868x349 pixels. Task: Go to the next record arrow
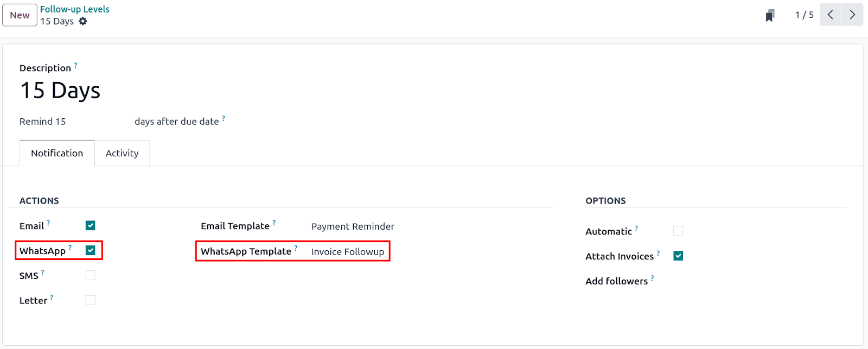(x=852, y=15)
